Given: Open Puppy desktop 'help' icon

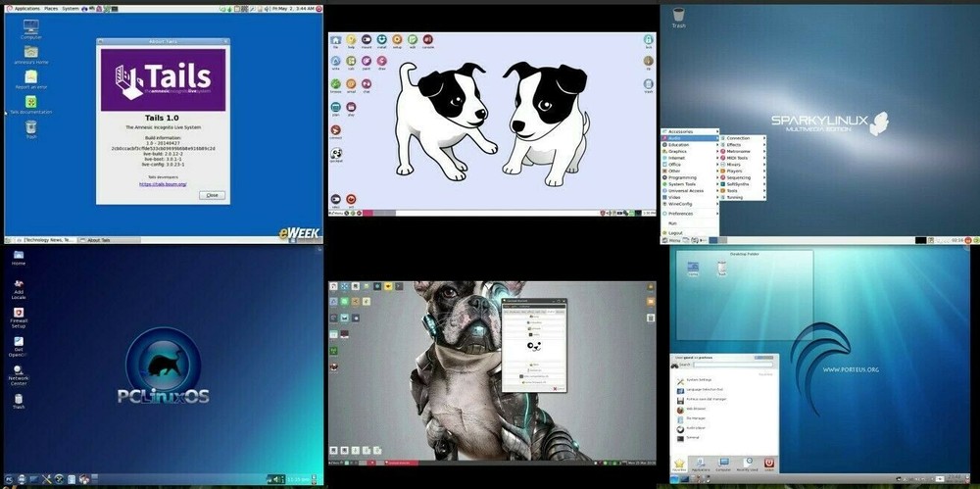Looking at the screenshot, I should click(x=351, y=40).
